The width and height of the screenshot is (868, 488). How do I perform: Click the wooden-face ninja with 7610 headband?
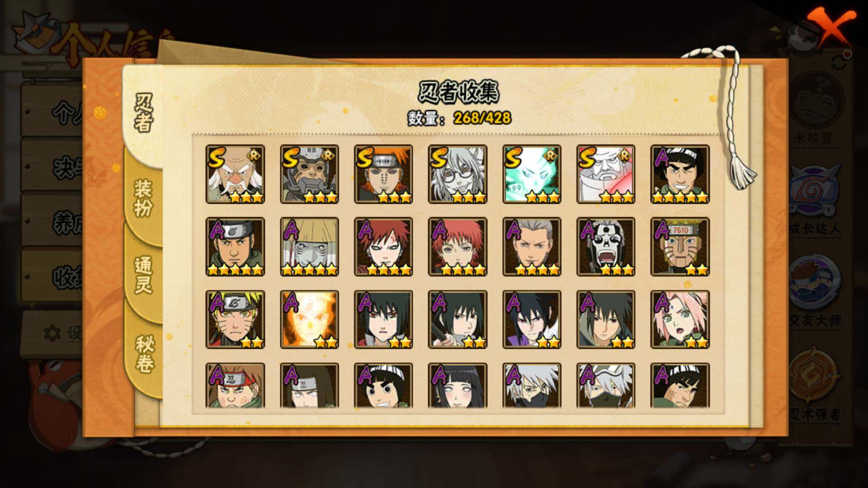[680, 247]
